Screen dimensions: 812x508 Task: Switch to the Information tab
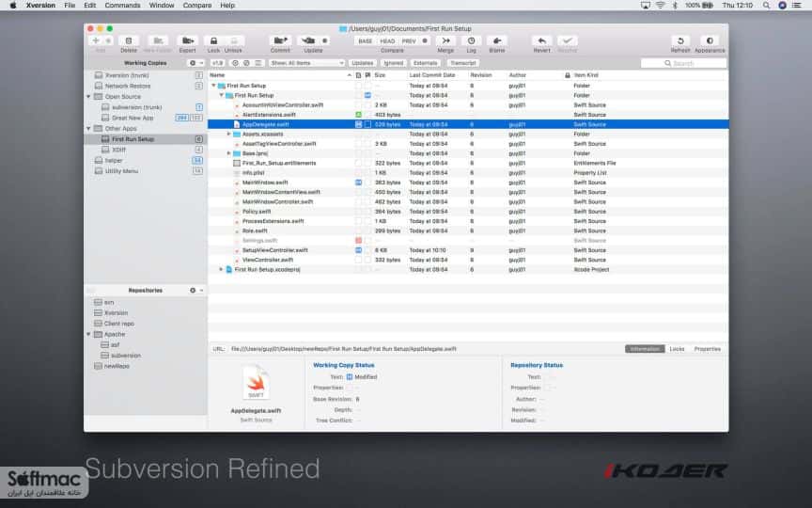[645, 349]
